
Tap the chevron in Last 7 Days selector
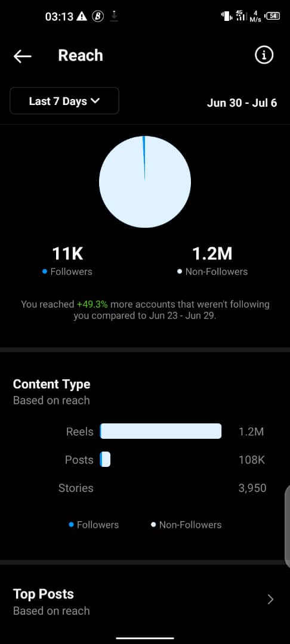(x=95, y=101)
